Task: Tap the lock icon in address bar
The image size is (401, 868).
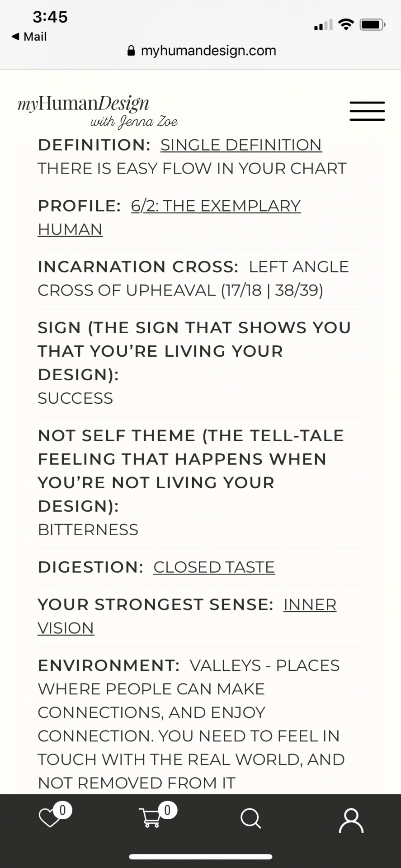Action: (131, 51)
